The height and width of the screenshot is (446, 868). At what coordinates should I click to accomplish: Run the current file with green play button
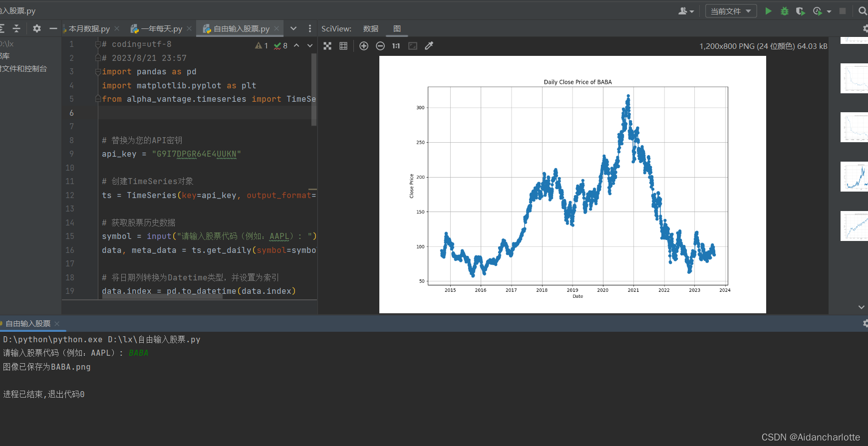point(768,11)
